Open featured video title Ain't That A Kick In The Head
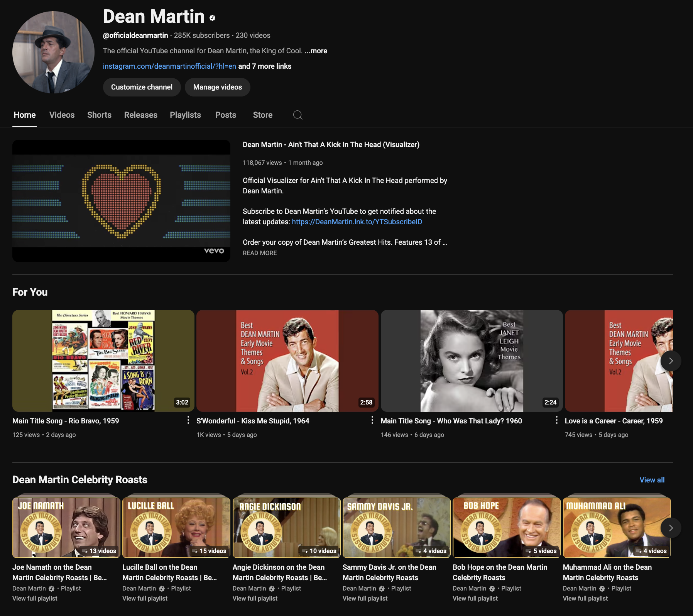 click(x=331, y=144)
